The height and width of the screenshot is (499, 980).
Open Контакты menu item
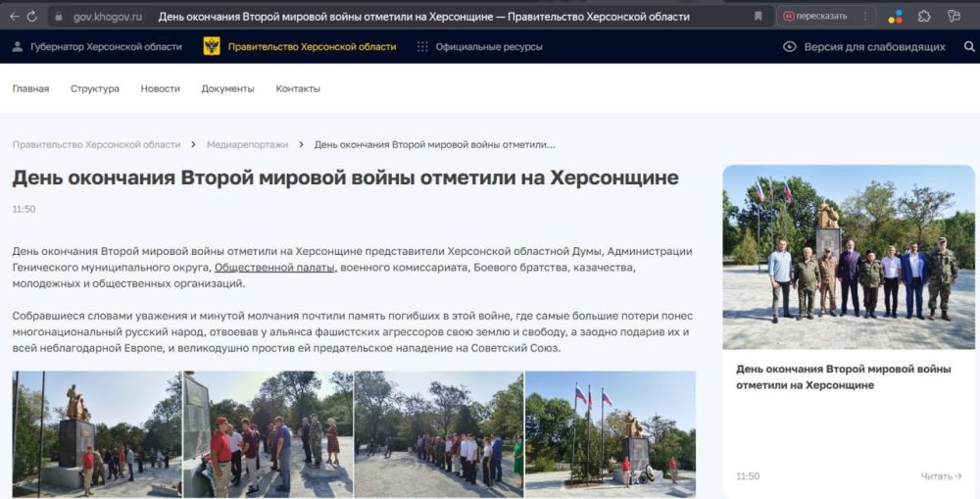(x=298, y=89)
